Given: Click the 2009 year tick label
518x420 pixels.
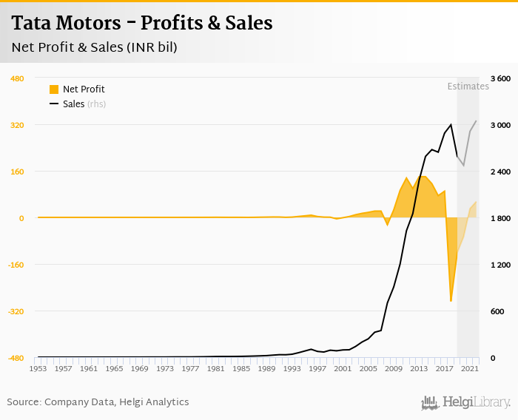Looking at the screenshot, I should [x=394, y=368].
